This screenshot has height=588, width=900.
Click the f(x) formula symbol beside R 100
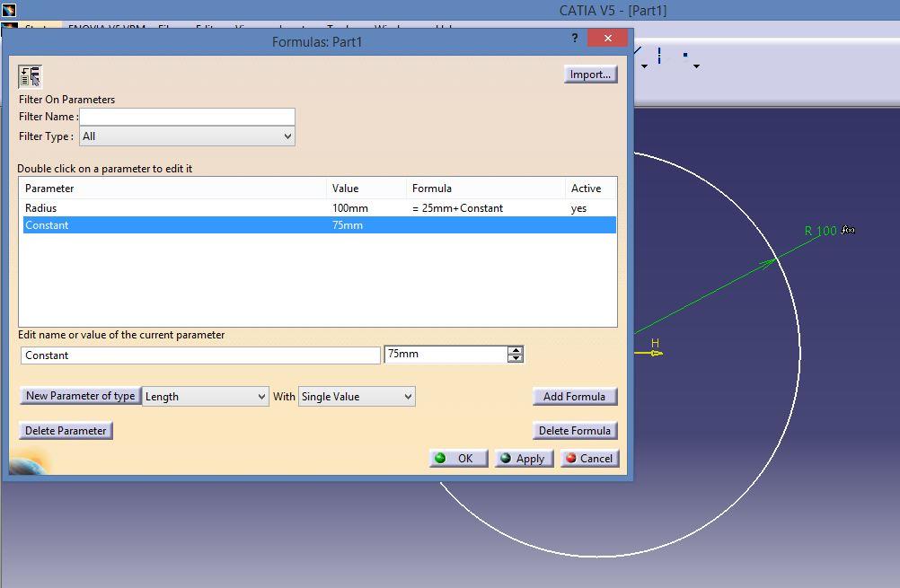point(848,230)
